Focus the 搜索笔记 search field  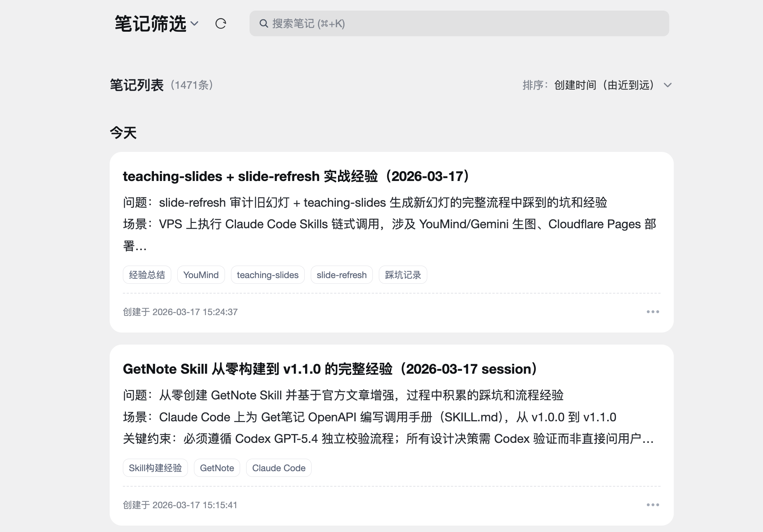459,24
